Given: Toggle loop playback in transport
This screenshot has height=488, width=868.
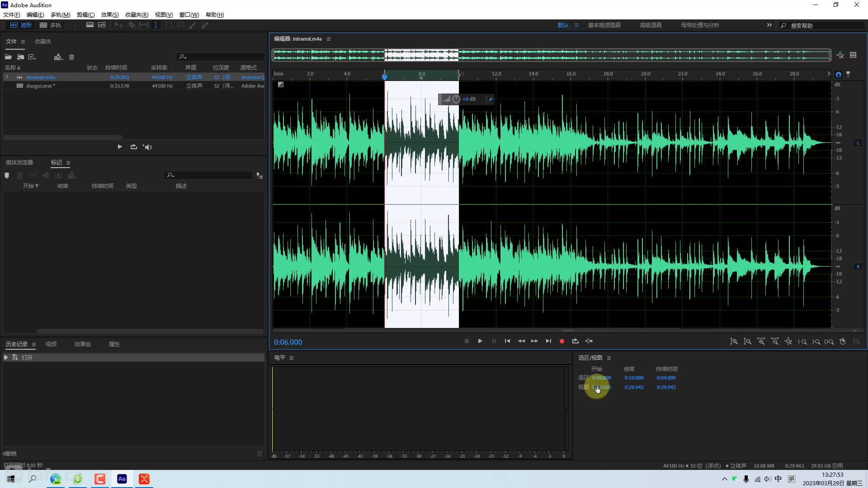Looking at the screenshot, I should pyautogui.click(x=576, y=341).
